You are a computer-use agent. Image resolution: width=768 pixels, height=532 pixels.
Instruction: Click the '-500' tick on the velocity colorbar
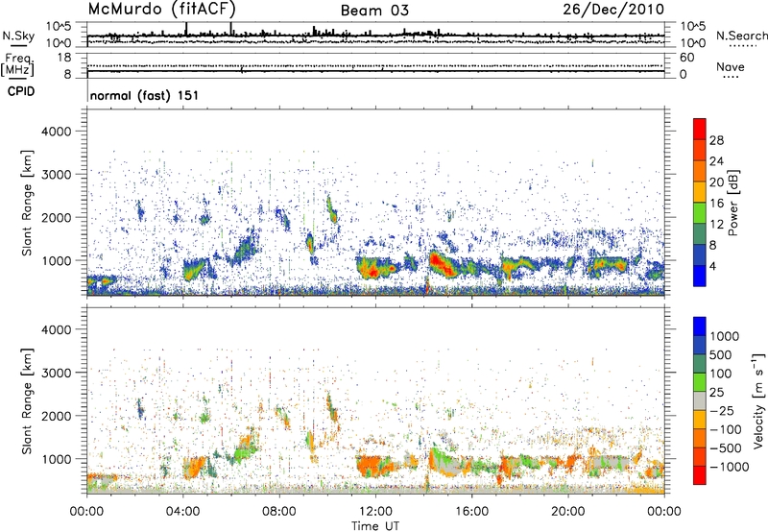click(x=725, y=448)
